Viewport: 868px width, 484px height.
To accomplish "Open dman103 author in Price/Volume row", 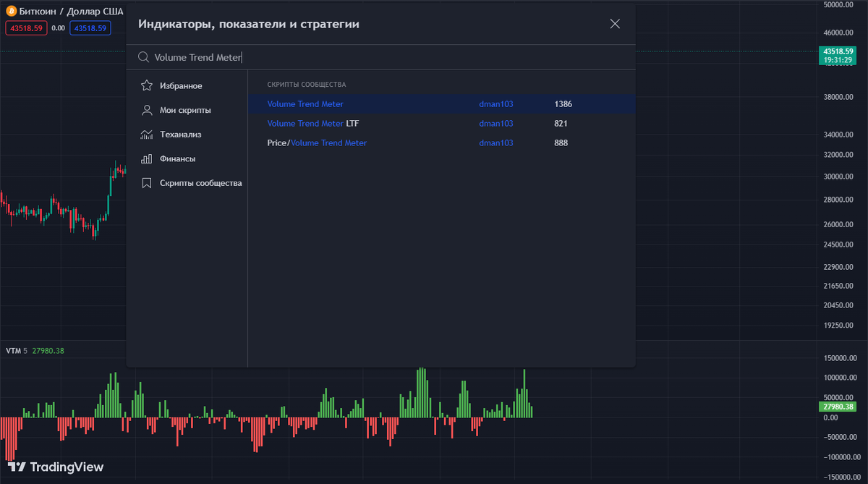I will 496,143.
